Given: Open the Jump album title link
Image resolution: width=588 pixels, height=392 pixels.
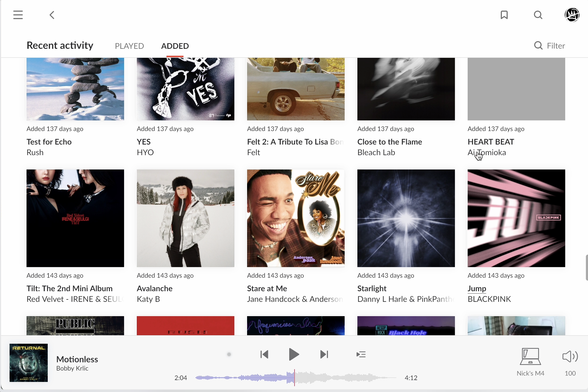Looking at the screenshot, I should click(x=477, y=289).
